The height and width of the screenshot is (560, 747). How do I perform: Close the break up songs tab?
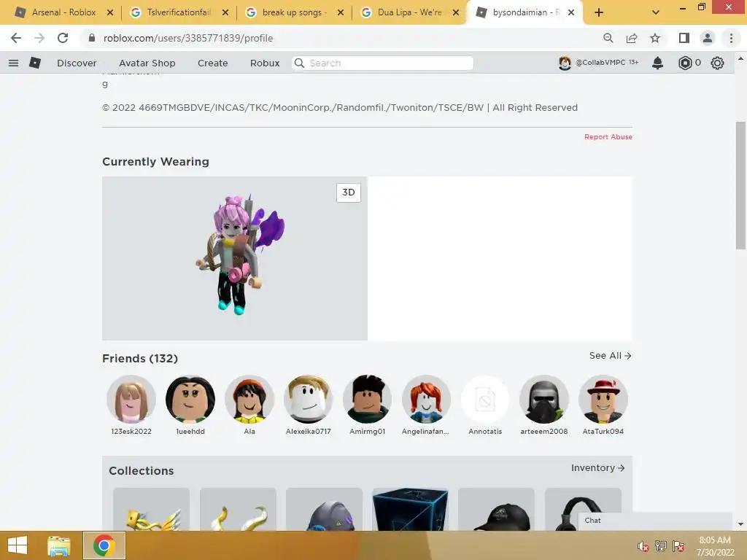click(340, 13)
